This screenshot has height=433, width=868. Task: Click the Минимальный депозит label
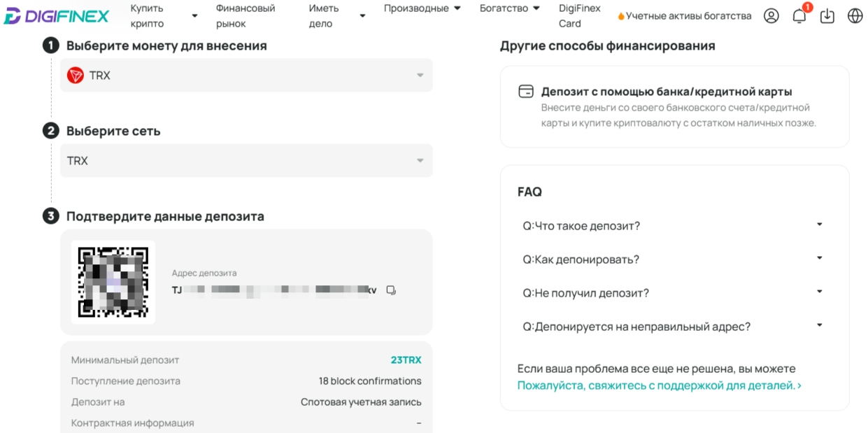click(125, 360)
